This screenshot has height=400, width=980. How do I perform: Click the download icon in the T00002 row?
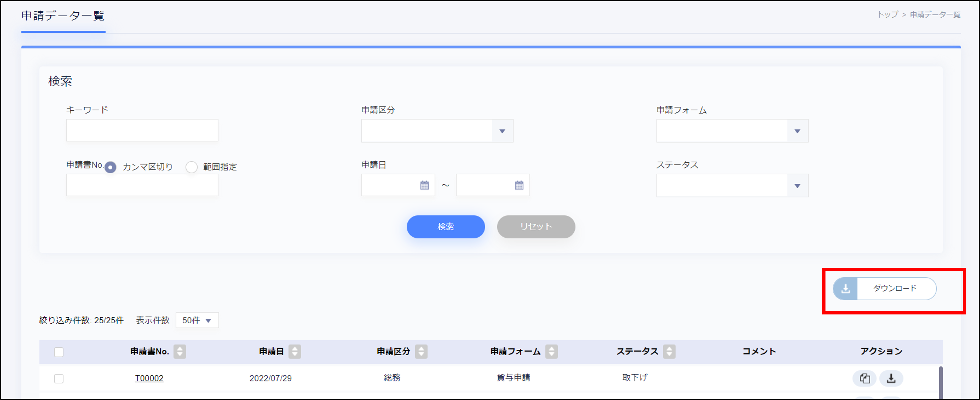[891, 378]
